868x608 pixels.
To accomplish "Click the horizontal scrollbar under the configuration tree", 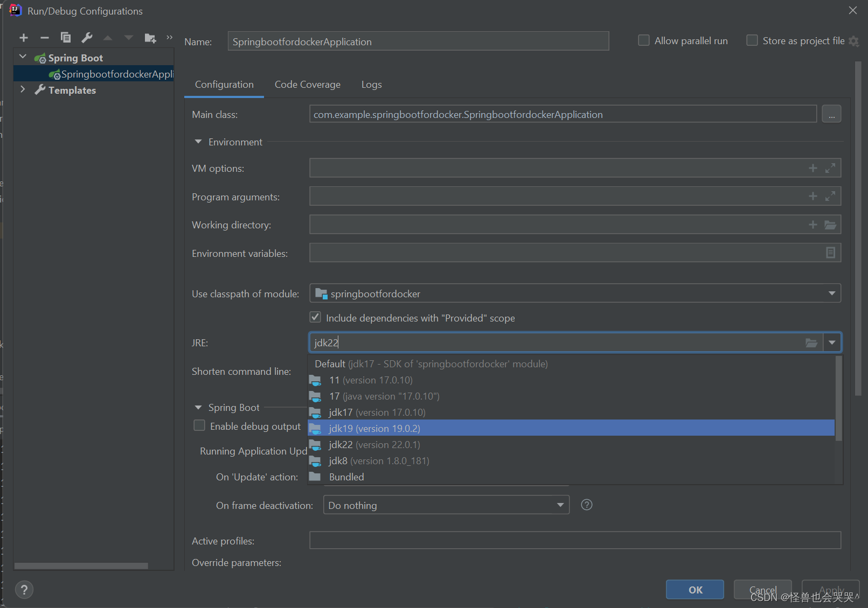I will click(81, 565).
